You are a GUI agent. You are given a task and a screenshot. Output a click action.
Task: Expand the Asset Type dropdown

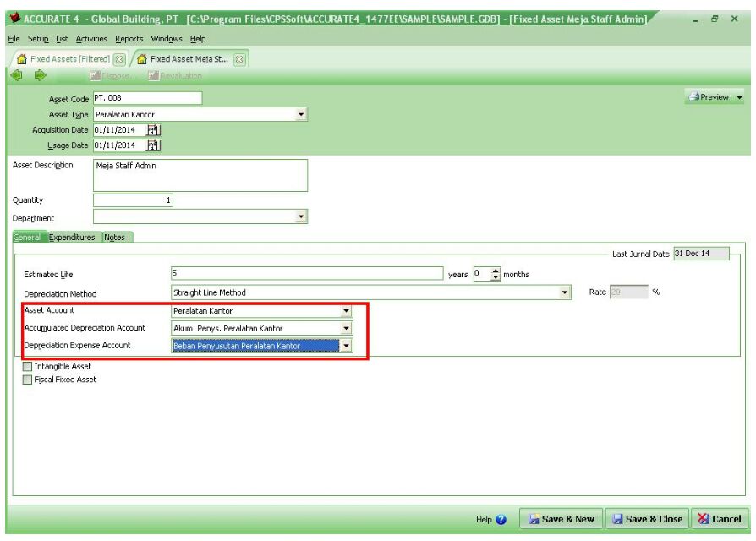click(x=302, y=114)
